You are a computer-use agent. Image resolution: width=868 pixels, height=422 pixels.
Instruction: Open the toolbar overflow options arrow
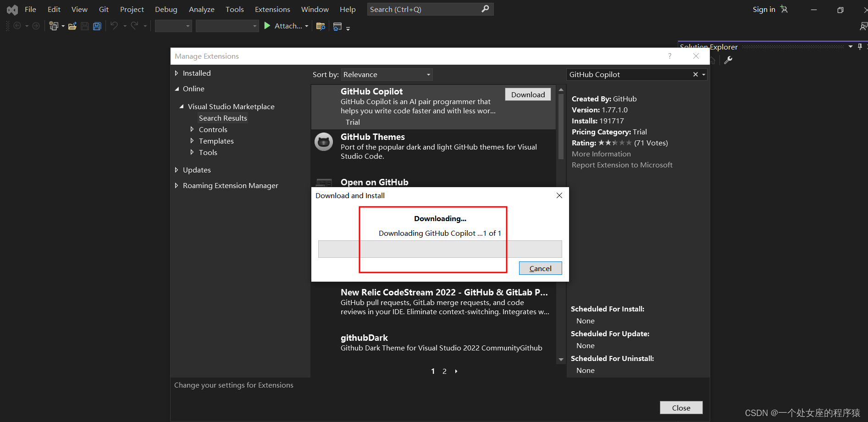click(x=348, y=28)
